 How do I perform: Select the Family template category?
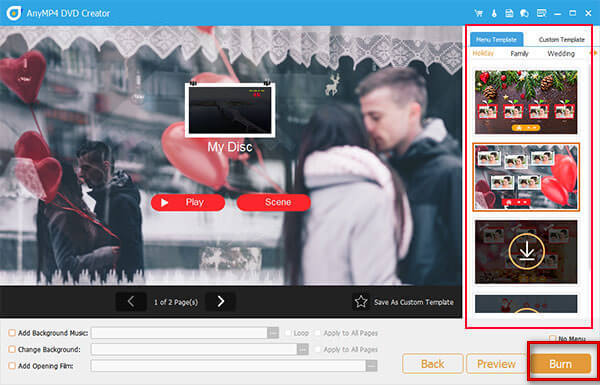(519, 54)
